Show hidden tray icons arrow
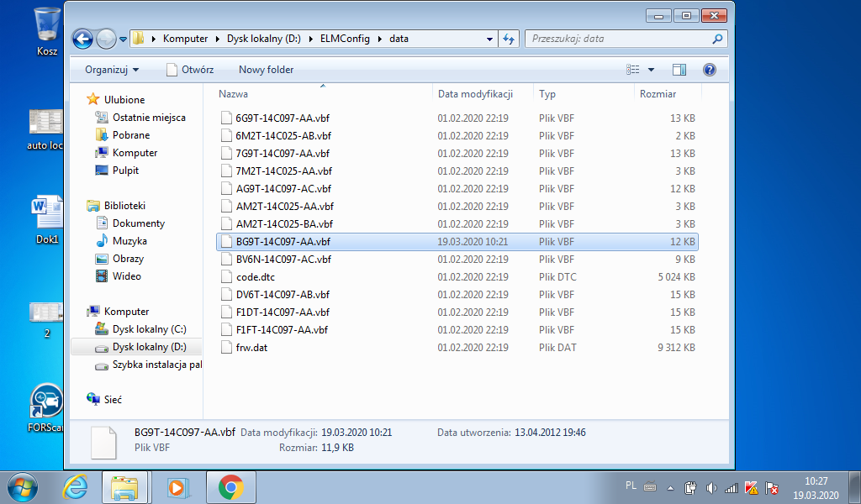The image size is (861, 504). [x=670, y=487]
